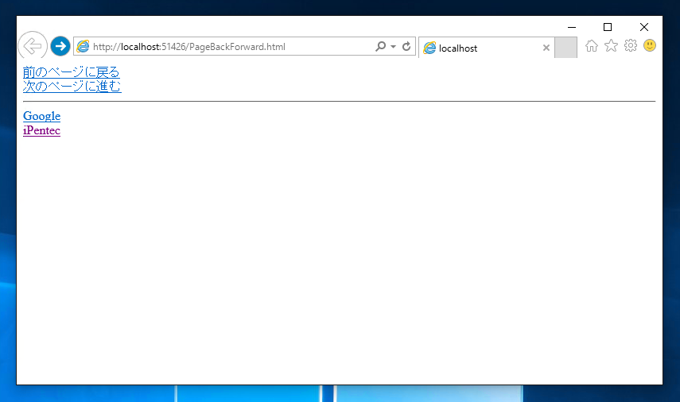Screen dimensions: 680x402
Task: Close the localhost tab
Action: 546,48
